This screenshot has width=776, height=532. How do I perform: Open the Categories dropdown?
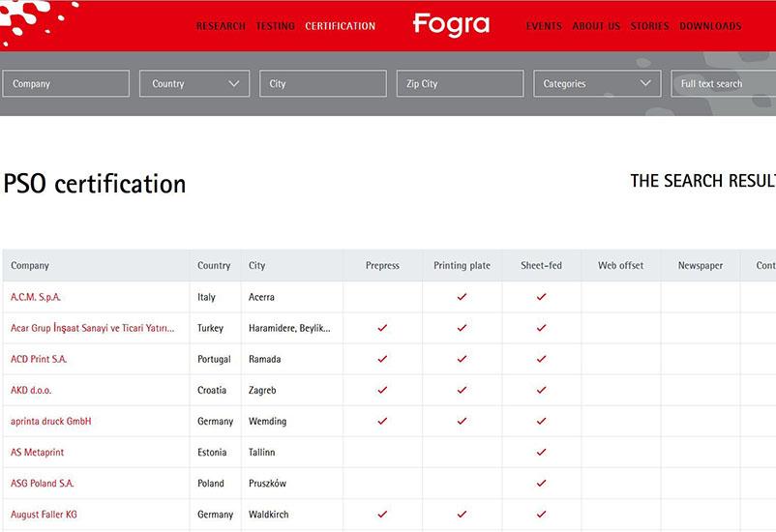[x=596, y=84]
